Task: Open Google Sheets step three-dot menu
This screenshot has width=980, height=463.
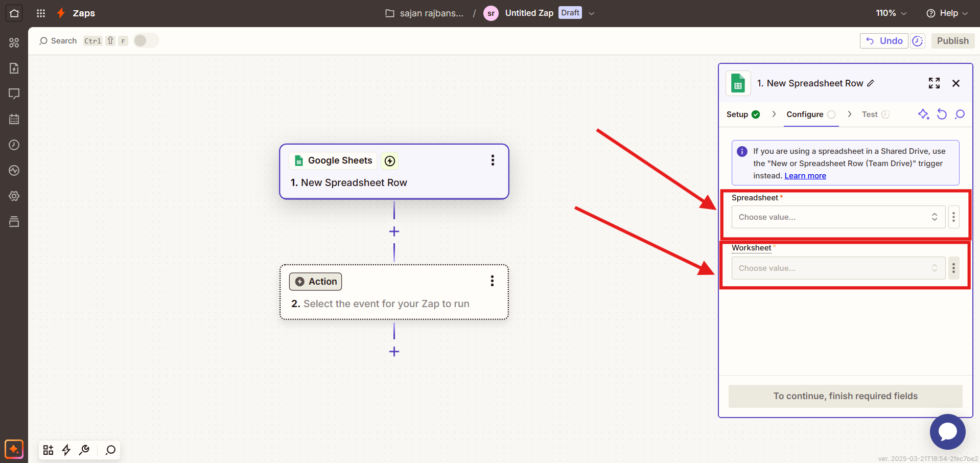Action: (x=493, y=160)
